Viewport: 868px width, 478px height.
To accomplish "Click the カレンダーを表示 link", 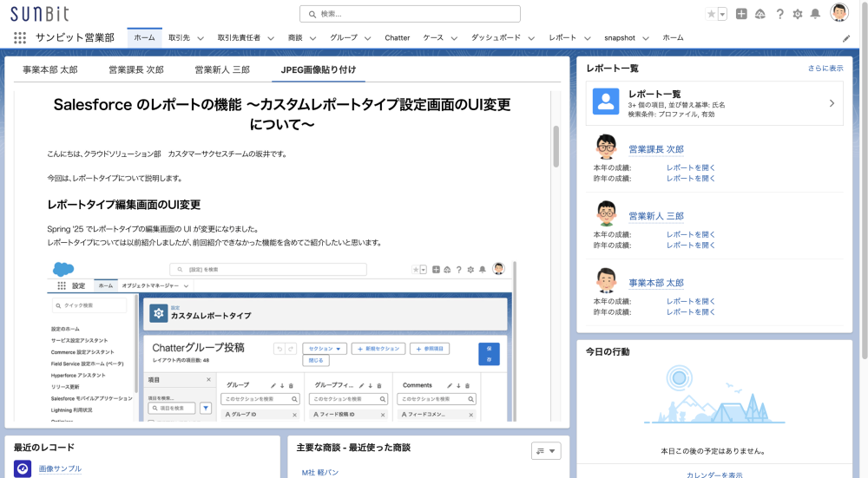I will click(714, 475).
